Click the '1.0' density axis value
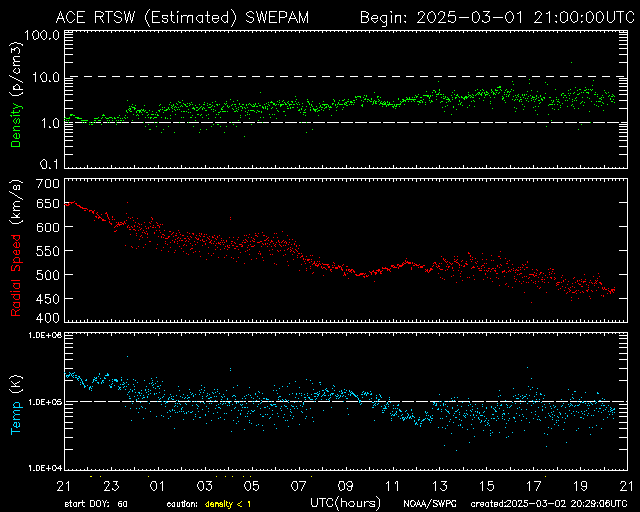 [x=50, y=122]
